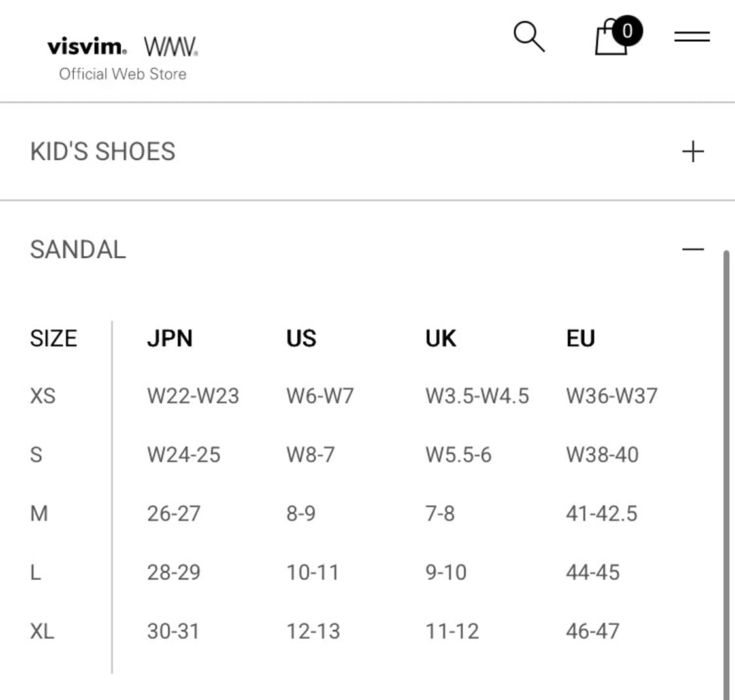The image size is (735, 700).
Task: Select the EU column header
Action: point(581,338)
